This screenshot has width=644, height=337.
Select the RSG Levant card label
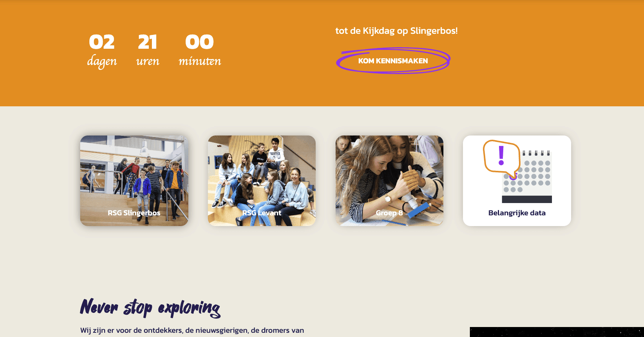262,213
